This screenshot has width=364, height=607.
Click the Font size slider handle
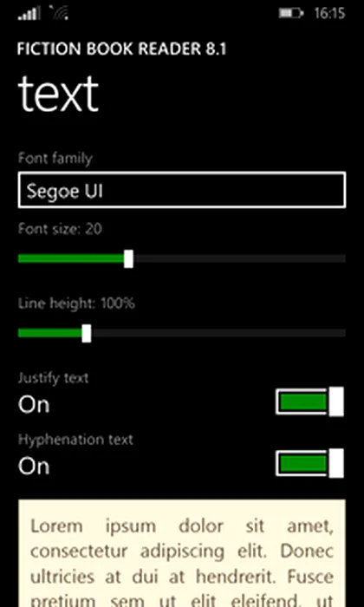tap(129, 258)
